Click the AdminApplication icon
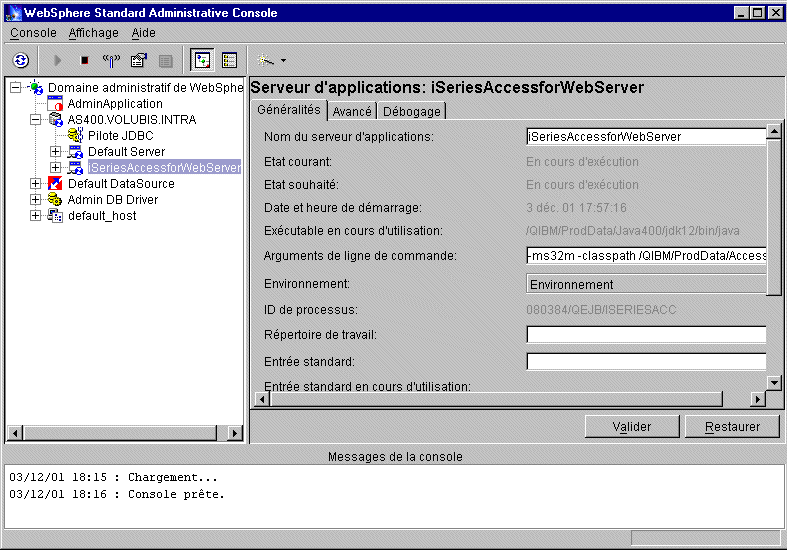Image resolution: width=787 pixels, height=550 pixels. coord(55,103)
